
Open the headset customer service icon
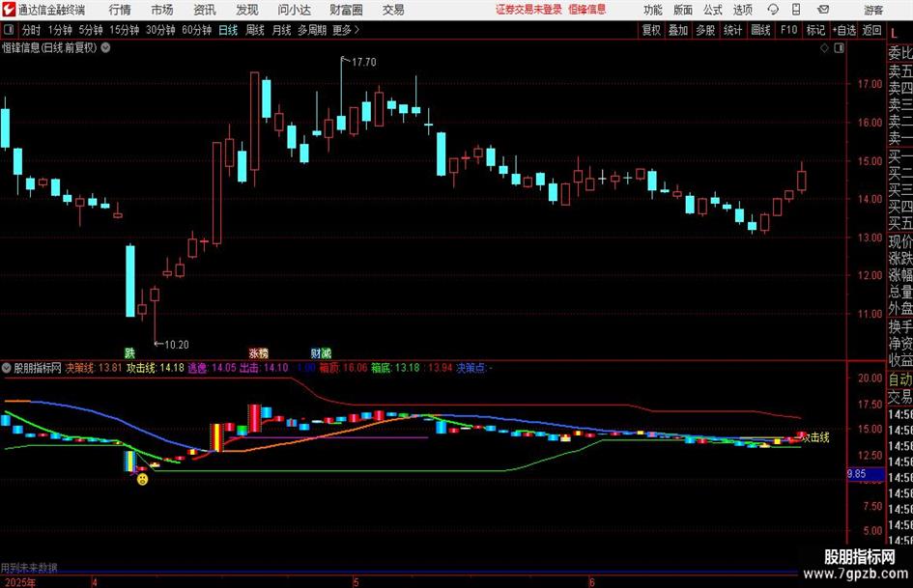773,10
